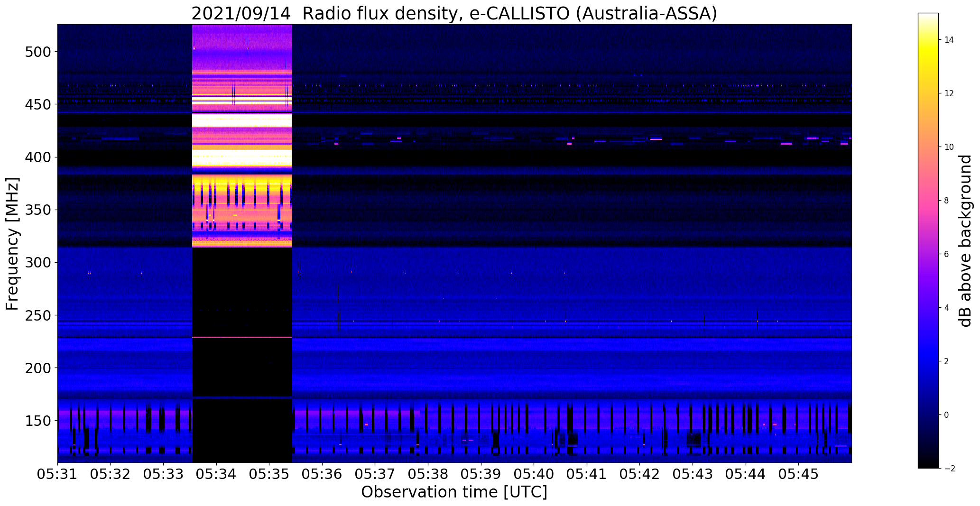Click the 05:39 time tick label

tap(481, 474)
